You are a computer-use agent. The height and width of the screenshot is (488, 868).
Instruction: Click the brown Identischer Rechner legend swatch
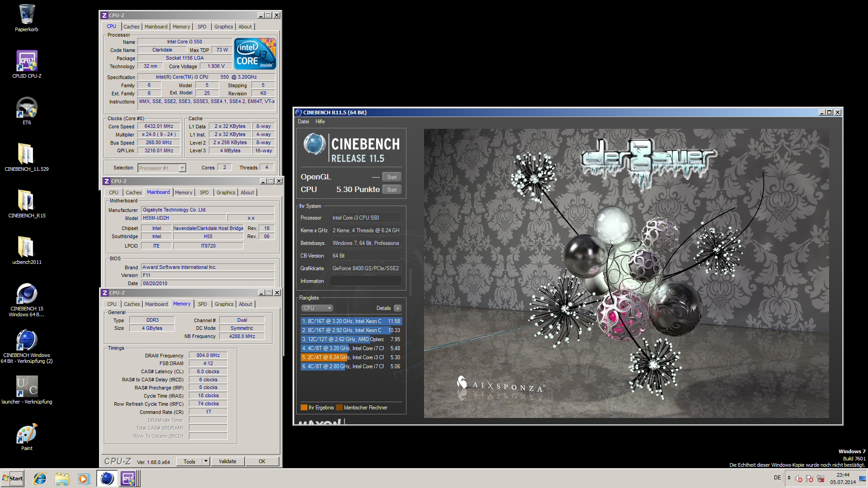(339, 408)
